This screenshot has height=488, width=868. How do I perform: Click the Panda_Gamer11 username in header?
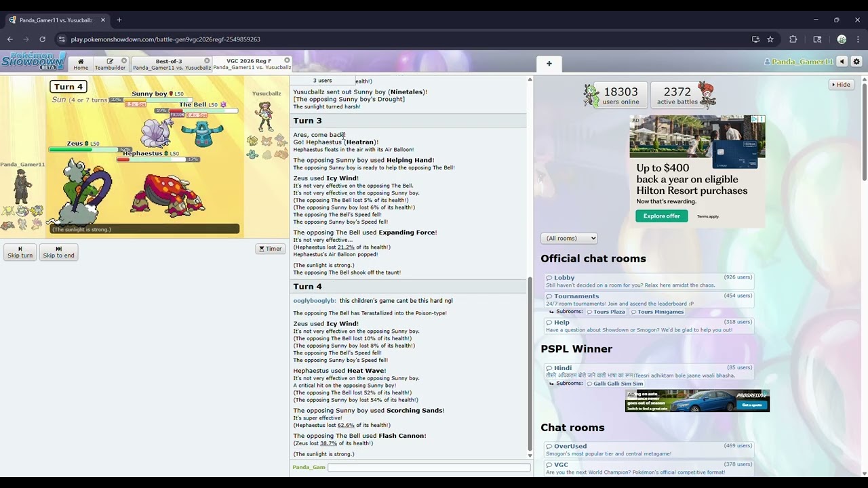coord(798,62)
